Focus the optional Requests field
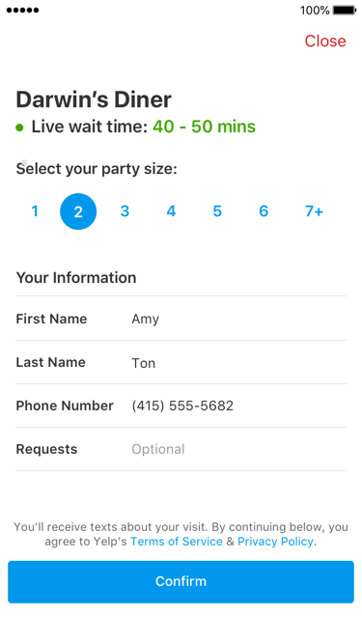The image size is (362, 644). pos(181,449)
